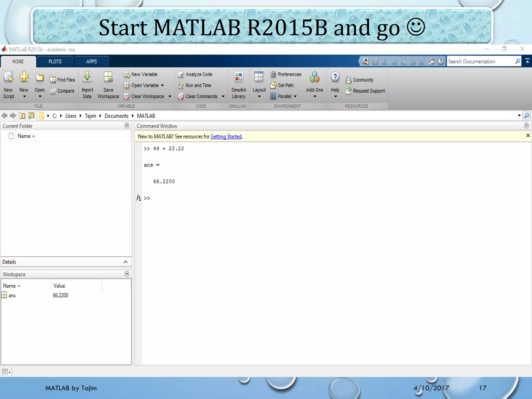Switch to the PLOTS tab
This screenshot has height=399, width=532.
[x=55, y=62]
